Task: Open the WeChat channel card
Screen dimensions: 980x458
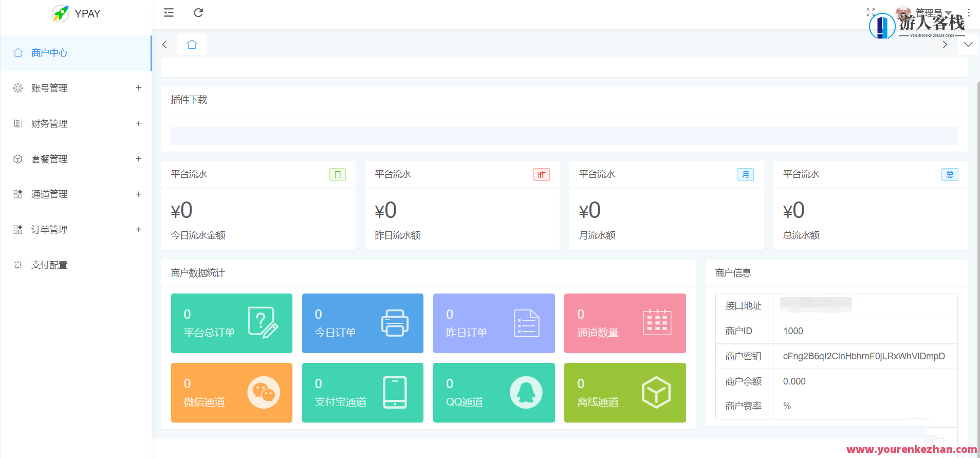Action: click(231, 393)
